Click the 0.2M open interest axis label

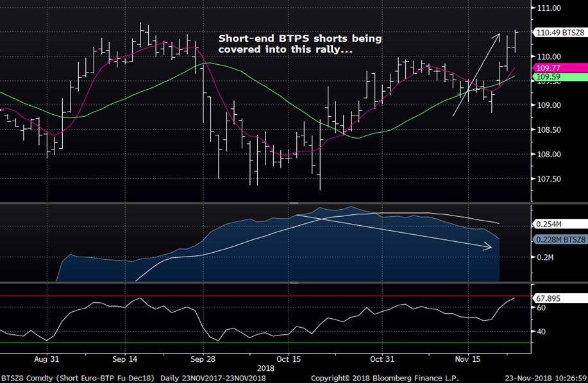[545, 257]
